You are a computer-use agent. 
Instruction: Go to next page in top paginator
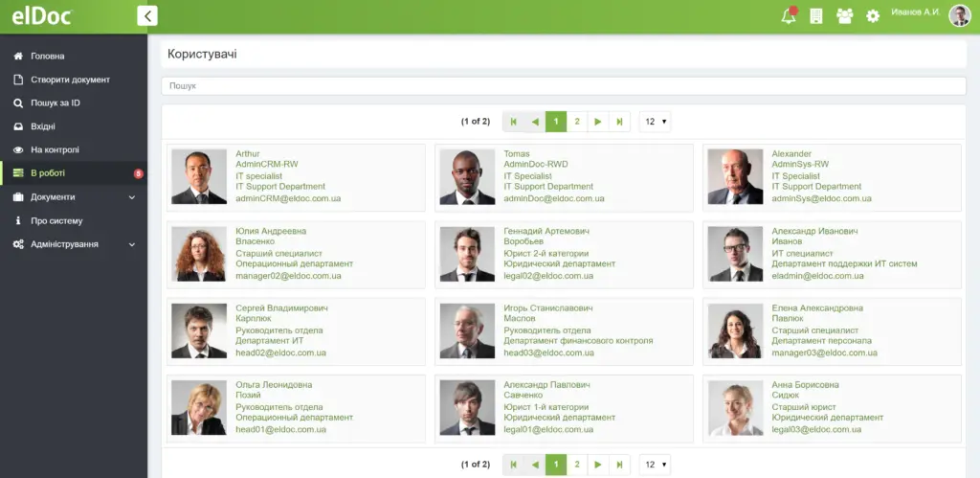[x=598, y=122]
